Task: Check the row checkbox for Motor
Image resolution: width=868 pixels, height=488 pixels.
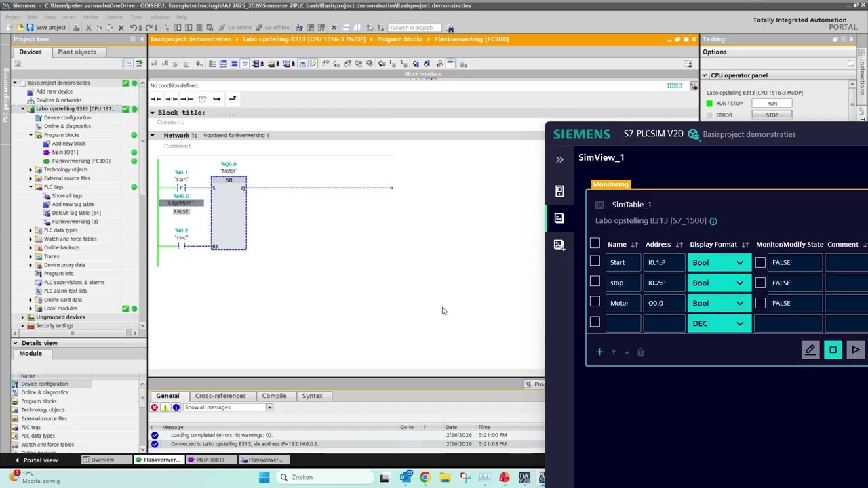Action: point(595,302)
